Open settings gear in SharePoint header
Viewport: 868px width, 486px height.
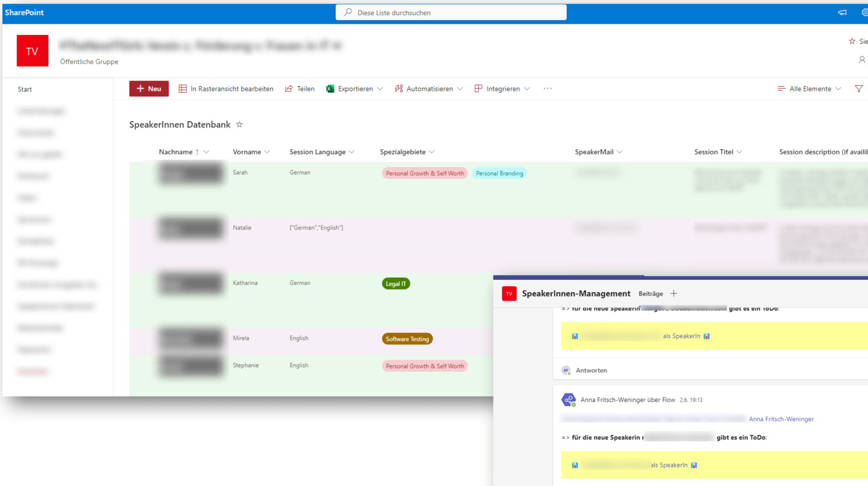click(864, 12)
